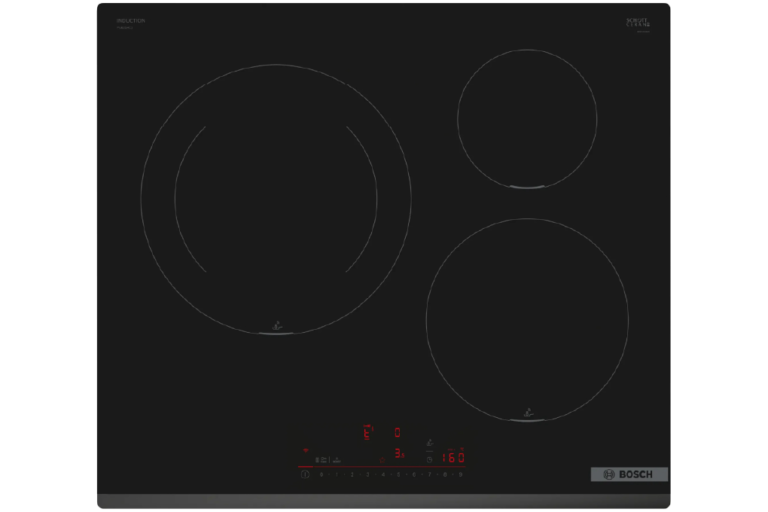Image resolution: width=768 pixels, height=512 pixels.
Task: Tap the pan sensor icon above the timer
Action: (430, 443)
